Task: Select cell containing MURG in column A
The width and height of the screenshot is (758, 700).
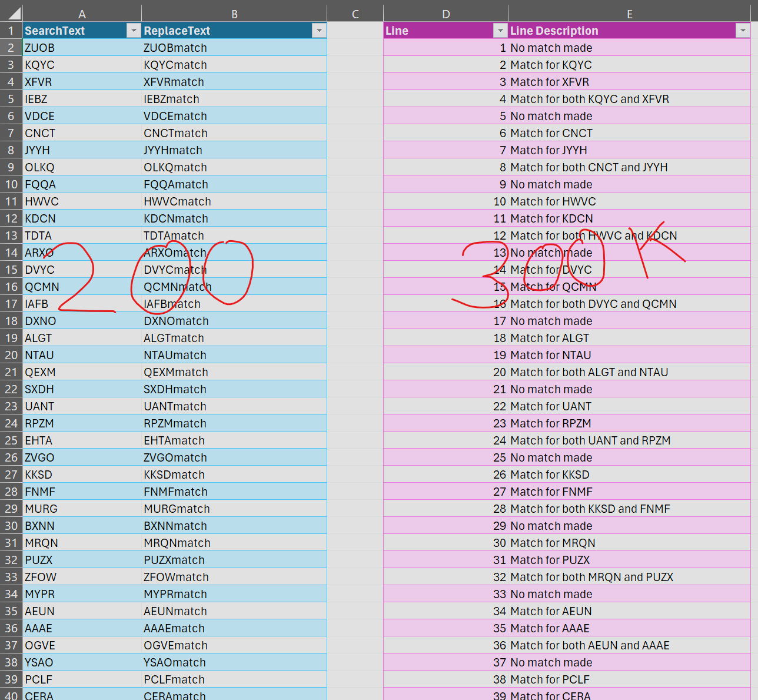Action: click(x=82, y=509)
